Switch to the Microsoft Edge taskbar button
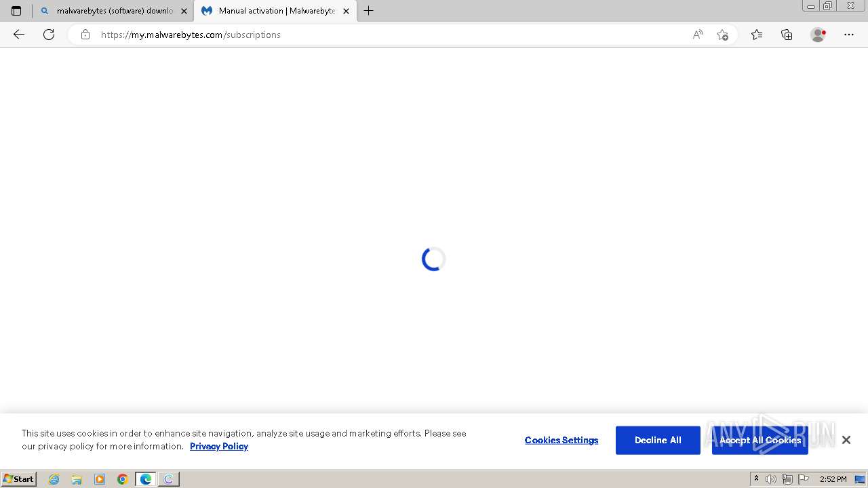This screenshot has height=488, width=868. [146, 479]
